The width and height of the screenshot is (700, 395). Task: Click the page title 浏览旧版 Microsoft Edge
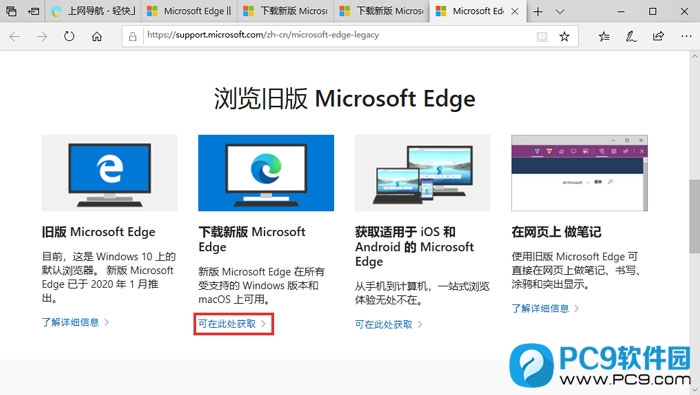pyautogui.click(x=345, y=99)
